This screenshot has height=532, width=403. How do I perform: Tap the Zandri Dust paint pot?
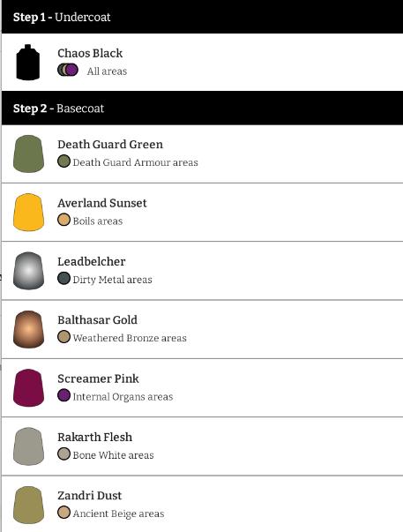(x=28, y=505)
